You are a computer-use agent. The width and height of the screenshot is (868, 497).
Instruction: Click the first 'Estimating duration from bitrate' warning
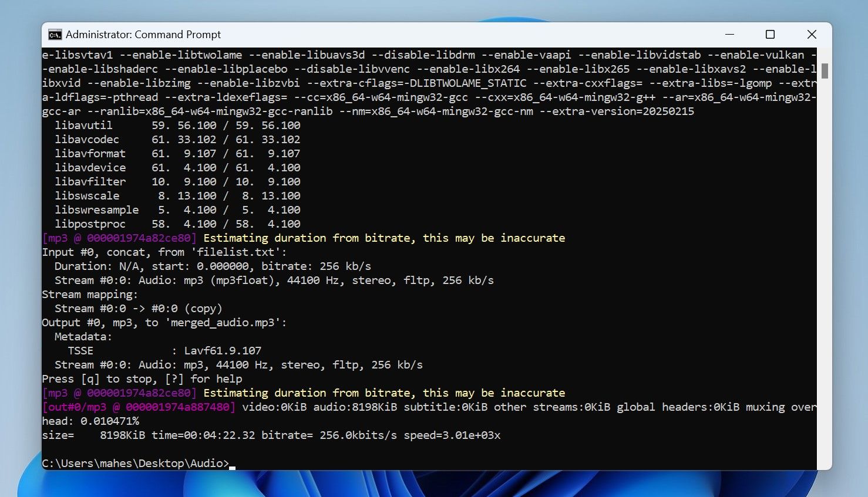[x=383, y=238]
